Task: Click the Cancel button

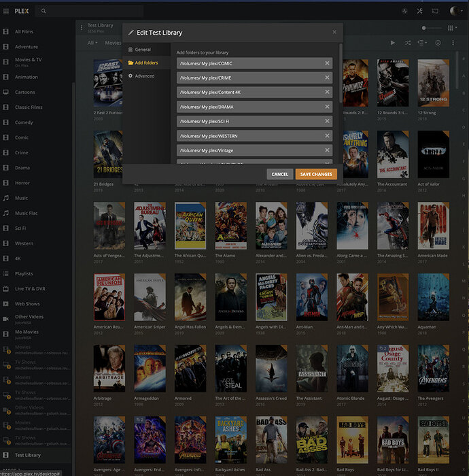Action: coord(279,174)
